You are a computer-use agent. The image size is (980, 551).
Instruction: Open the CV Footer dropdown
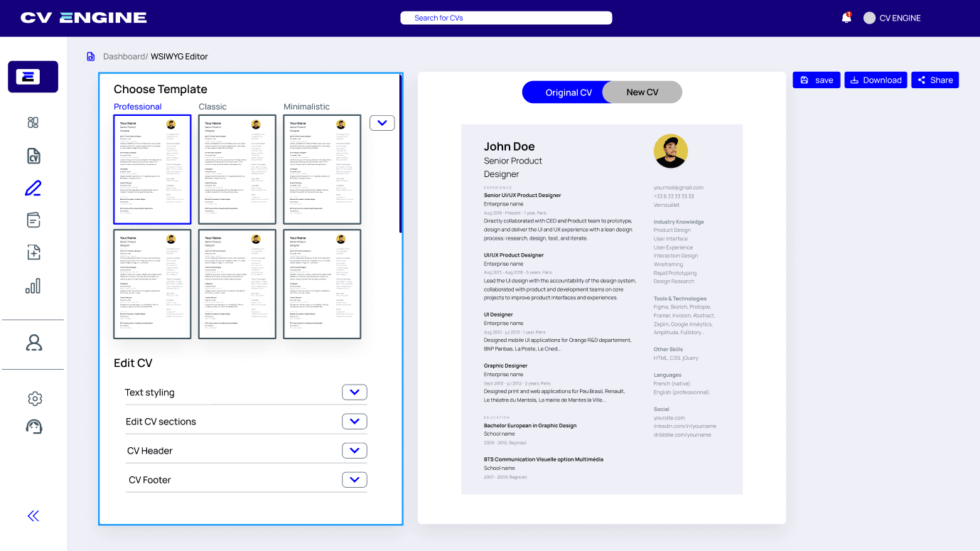tap(354, 479)
